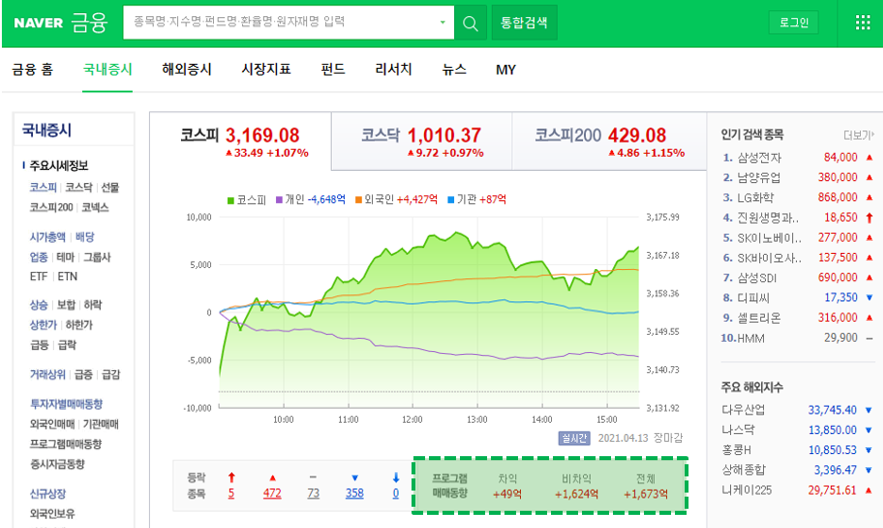This screenshot has height=528, width=883.
Task: Click the 프로그램 매매동향 label
Action: coord(449,485)
